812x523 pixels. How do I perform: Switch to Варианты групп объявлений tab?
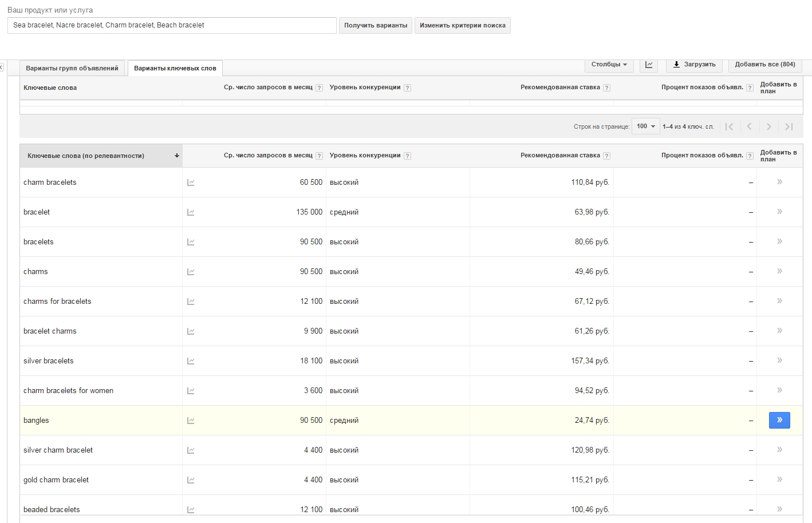tap(72, 68)
